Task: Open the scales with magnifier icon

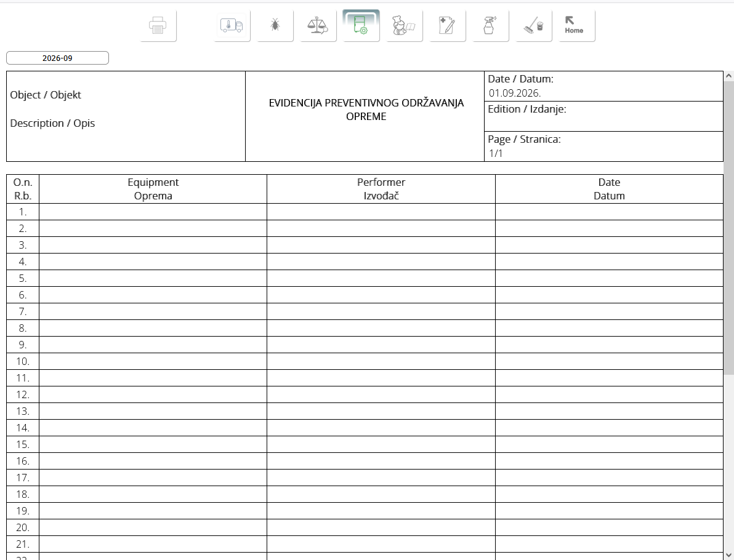Action: [x=318, y=26]
